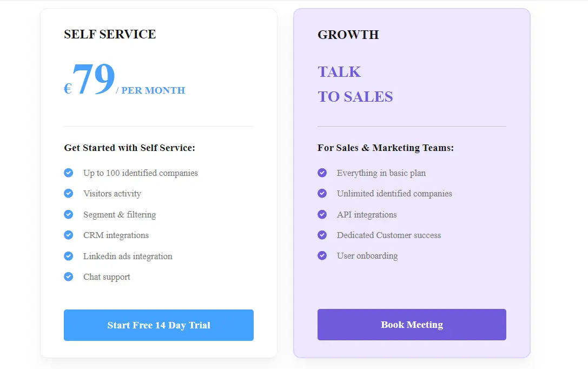Click the checkmark beside Up to 100 identified companies

[69, 173]
